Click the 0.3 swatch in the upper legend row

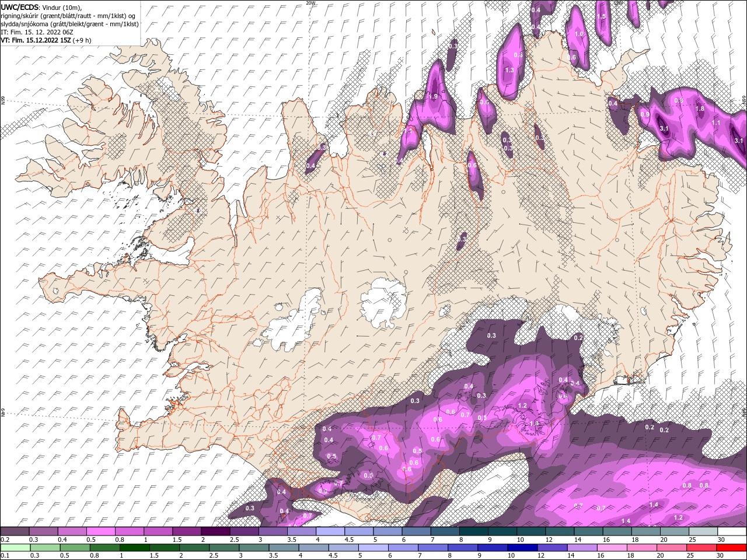coord(43,531)
